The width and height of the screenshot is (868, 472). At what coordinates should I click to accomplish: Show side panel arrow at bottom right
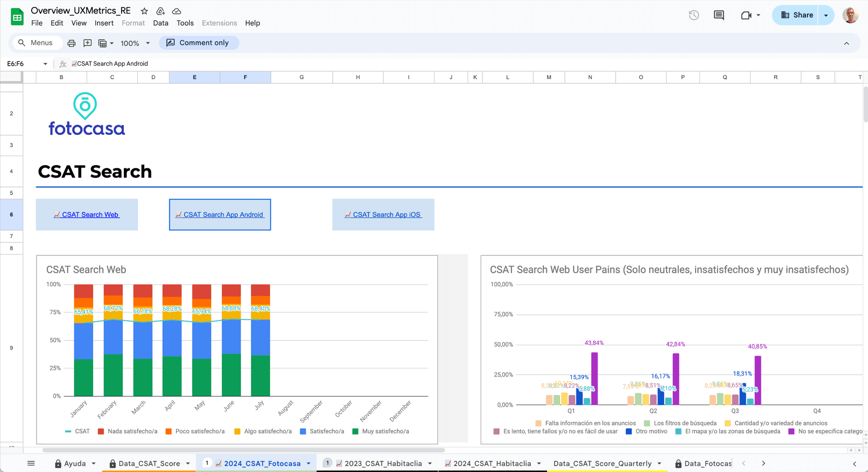tap(854, 464)
